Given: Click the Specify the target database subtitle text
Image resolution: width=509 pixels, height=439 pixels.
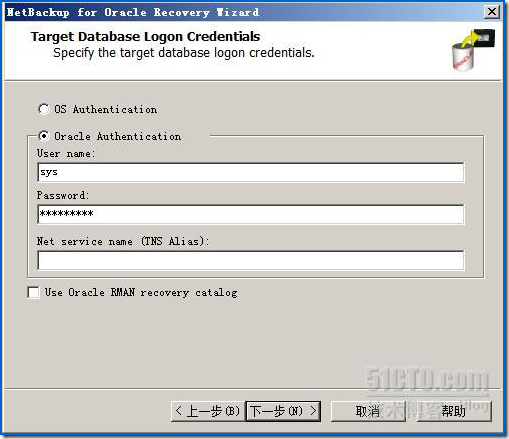Looking at the screenshot, I should 184,53.
